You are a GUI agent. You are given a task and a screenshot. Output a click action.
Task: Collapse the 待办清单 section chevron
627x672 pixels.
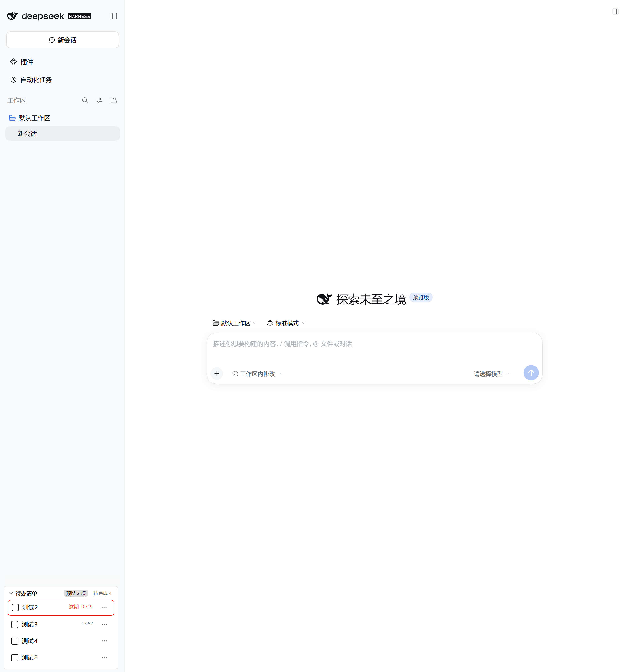(11, 593)
